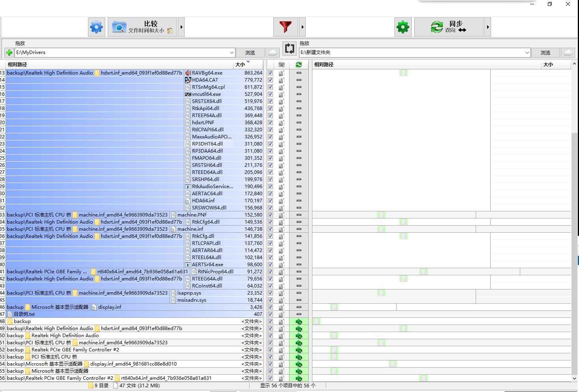The image size is (579, 392).
Task: Sort by category using the middle camera header icon
Action: click(281, 65)
